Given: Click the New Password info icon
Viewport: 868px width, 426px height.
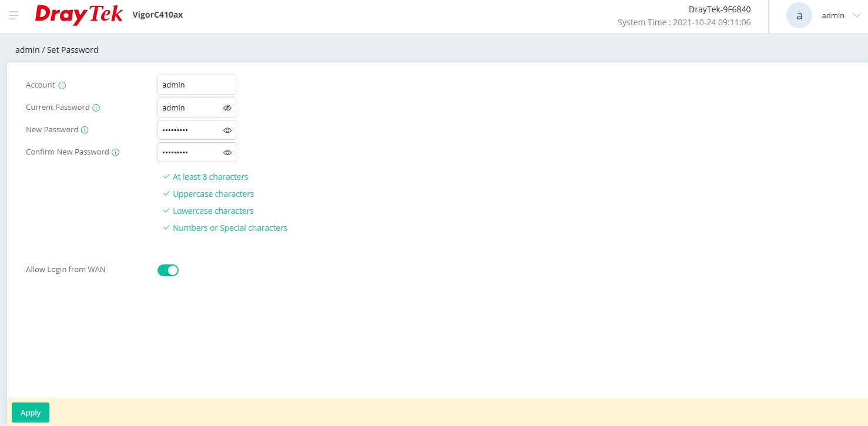Looking at the screenshot, I should [x=85, y=130].
